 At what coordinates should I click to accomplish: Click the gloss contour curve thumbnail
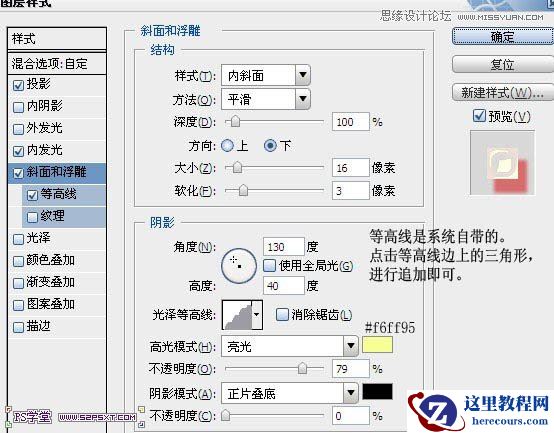237,314
